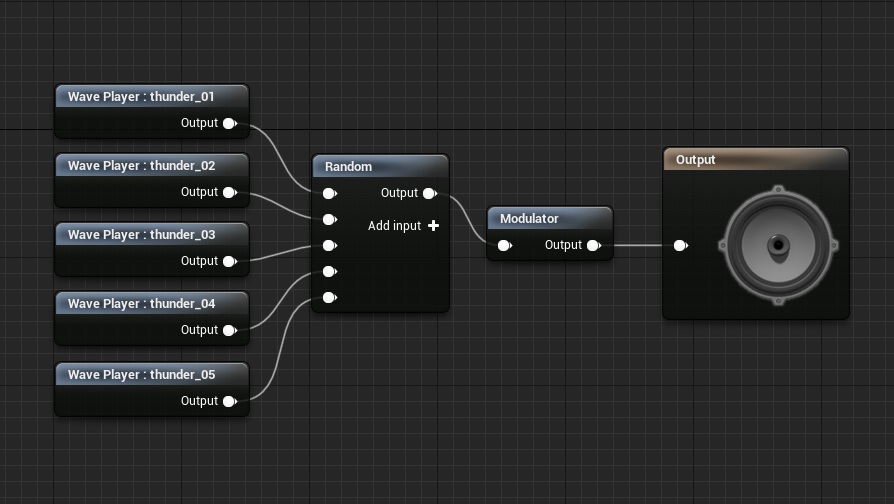Click the third input pin on Random node
The height and width of the screenshot is (504, 894).
(x=328, y=245)
